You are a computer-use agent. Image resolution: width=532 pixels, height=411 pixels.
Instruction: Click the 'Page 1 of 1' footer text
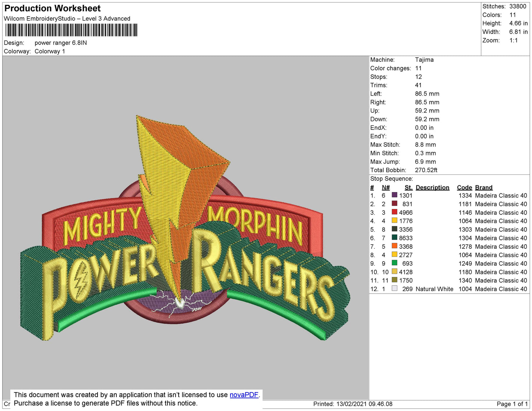512,404
